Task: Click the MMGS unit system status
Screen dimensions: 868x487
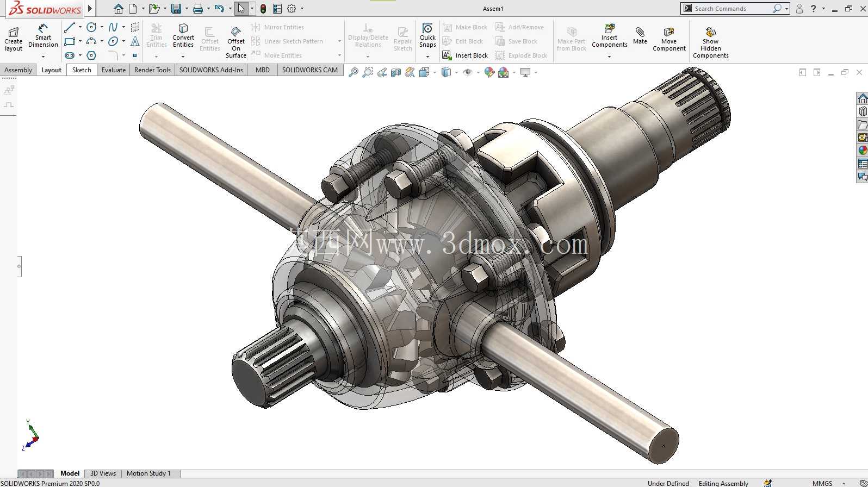Action: (822, 483)
